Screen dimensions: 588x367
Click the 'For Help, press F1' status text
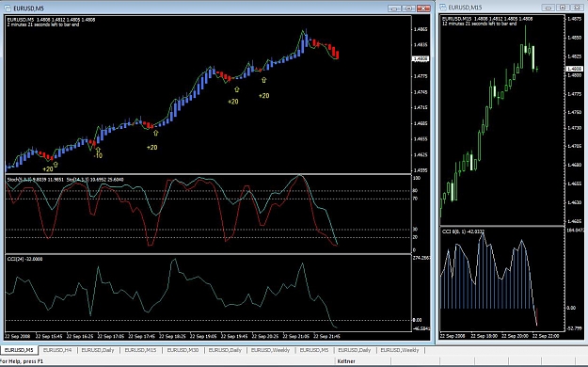click(22, 361)
